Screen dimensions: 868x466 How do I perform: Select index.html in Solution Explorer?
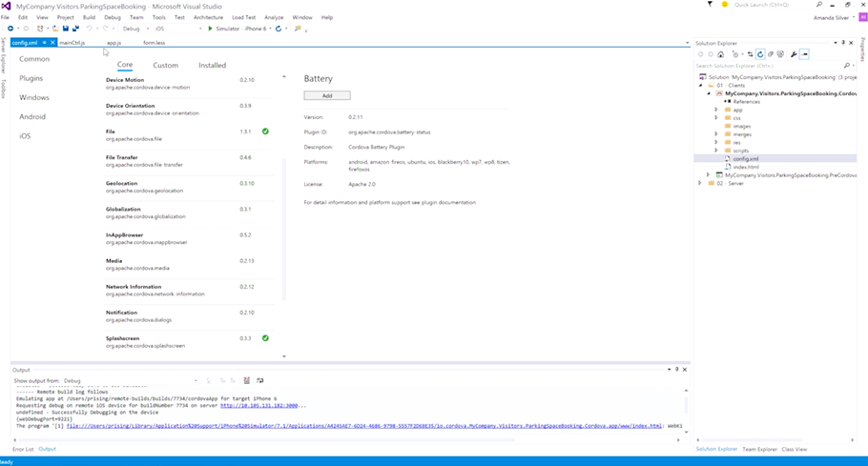[746, 167]
